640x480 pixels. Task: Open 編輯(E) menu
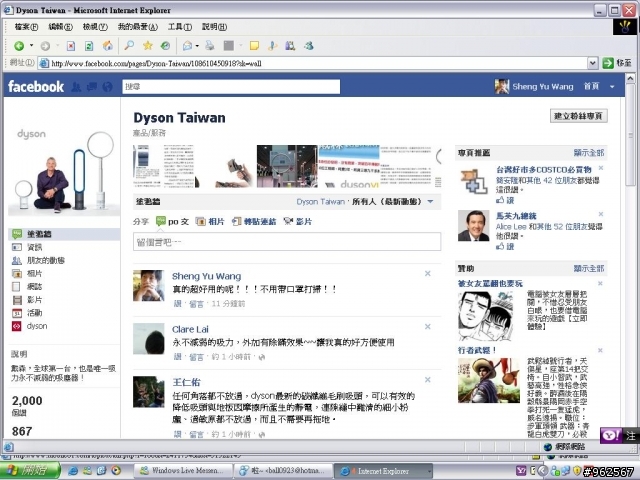pyautogui.click(x=60, y=27)
